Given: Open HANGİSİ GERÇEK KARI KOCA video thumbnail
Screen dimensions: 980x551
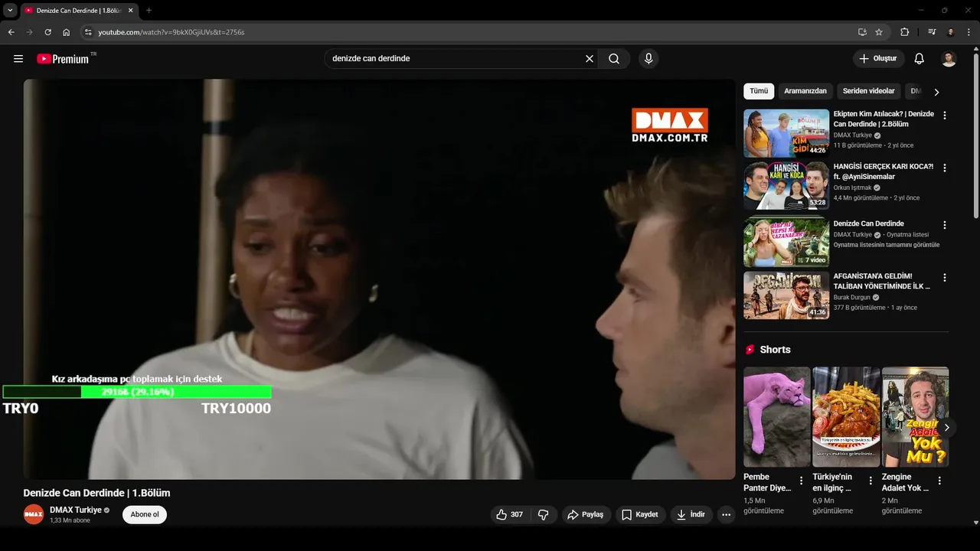Looking at the screenshot, I should point(786,186).
